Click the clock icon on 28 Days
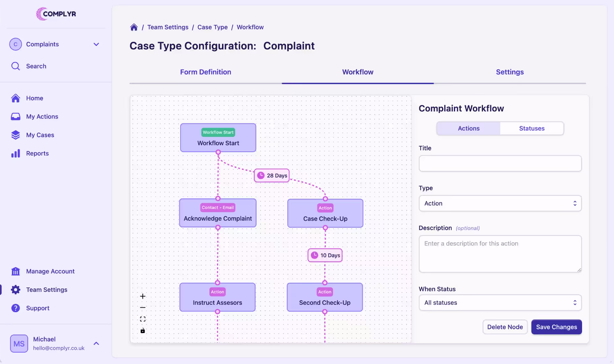 (x=261, y=175)
